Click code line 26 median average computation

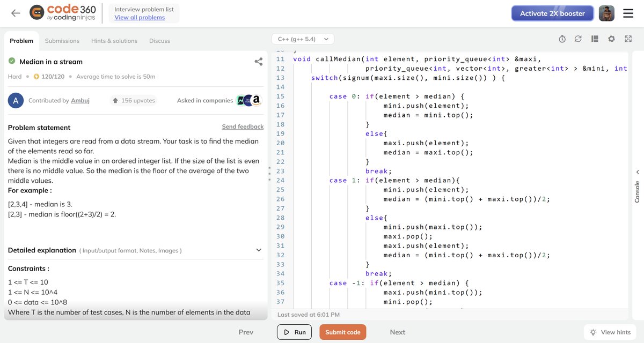[x=467, y=199]
